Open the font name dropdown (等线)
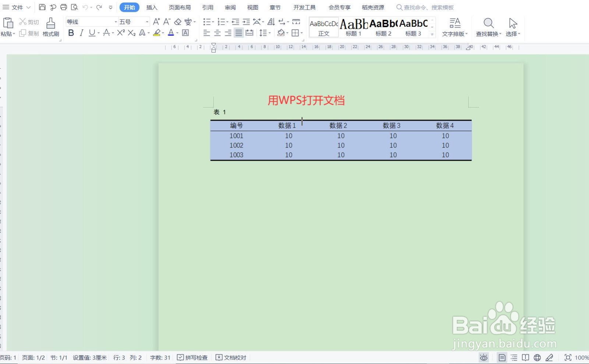The width and height of the screenshot is (589, 364). (x=116, y=22)
